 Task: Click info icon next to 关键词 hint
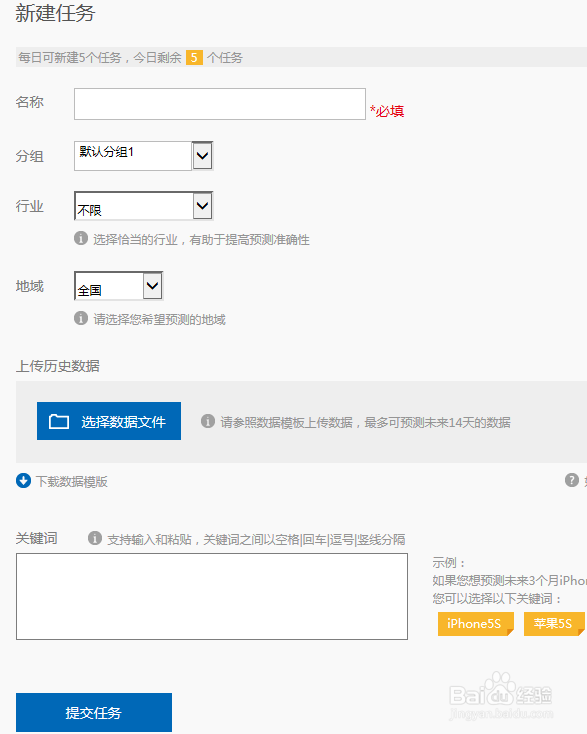pyautogui.click(x=95, y=538)
